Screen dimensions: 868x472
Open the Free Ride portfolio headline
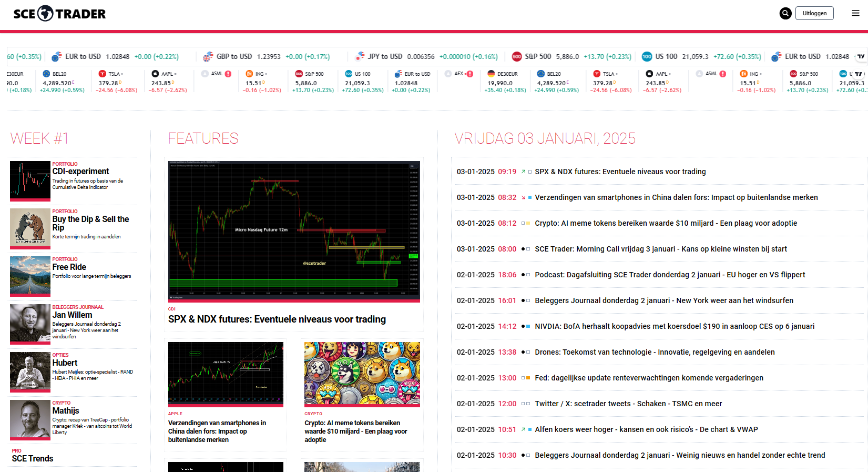[x=69, y=267]
